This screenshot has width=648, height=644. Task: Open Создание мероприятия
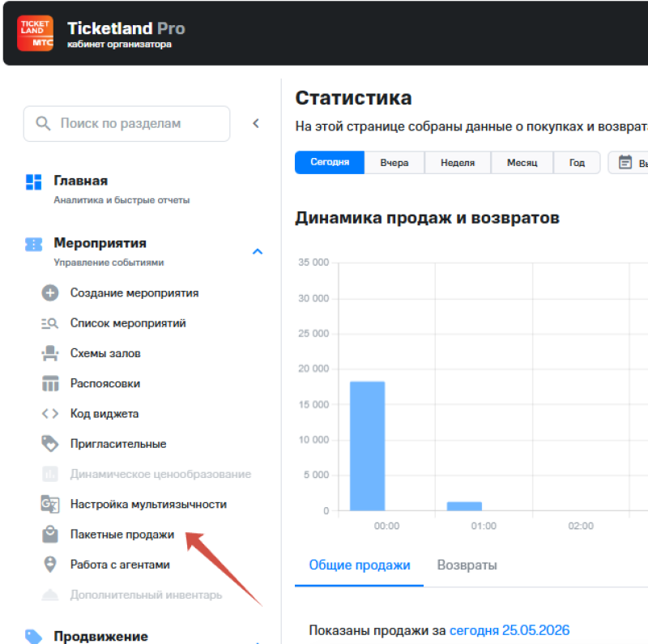[x=134, y=293]
